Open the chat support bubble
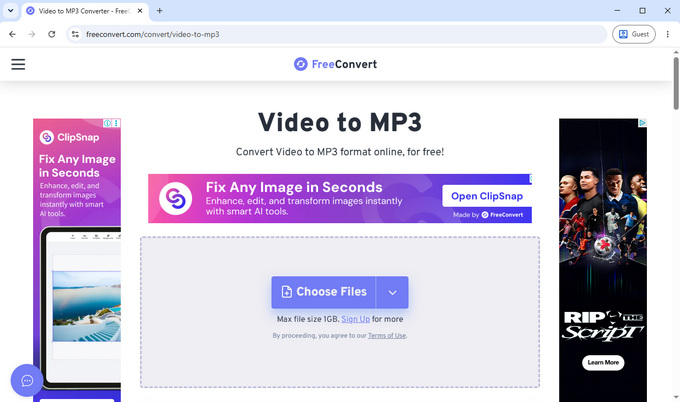The width and height of the screenshot is (680, 402). pyautogui.click(x=27, y=380)
